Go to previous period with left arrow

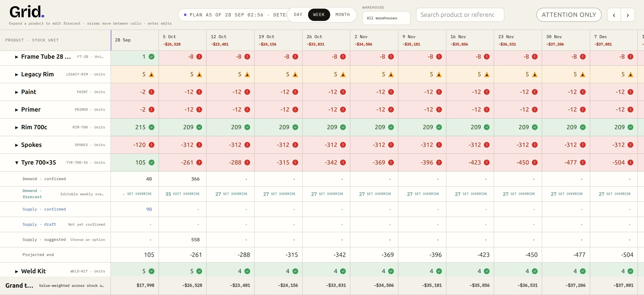pyautogui.click(x=614, y=15)
